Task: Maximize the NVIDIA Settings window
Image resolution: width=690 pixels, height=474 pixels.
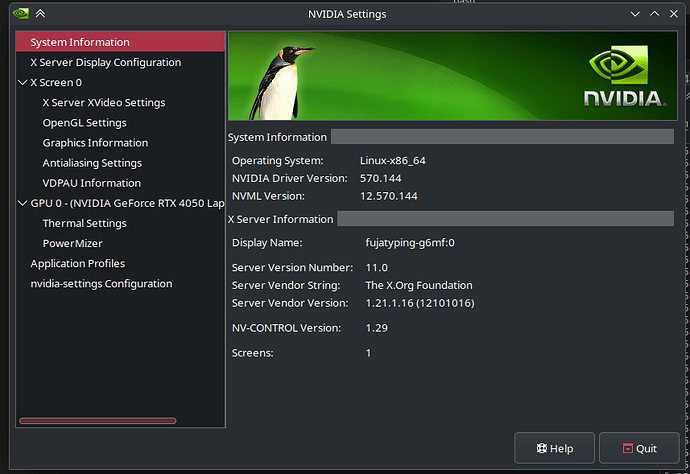Action: [654, 14]
